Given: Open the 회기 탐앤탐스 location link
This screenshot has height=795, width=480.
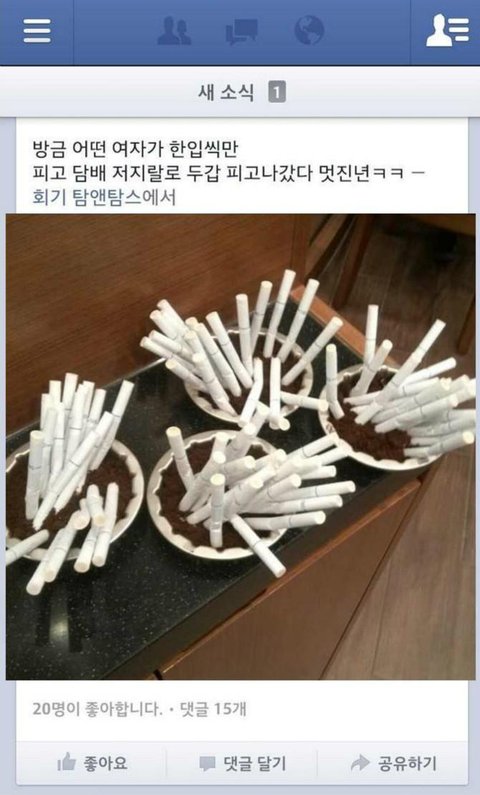Looking at the screenshot, I should [87, 197].
